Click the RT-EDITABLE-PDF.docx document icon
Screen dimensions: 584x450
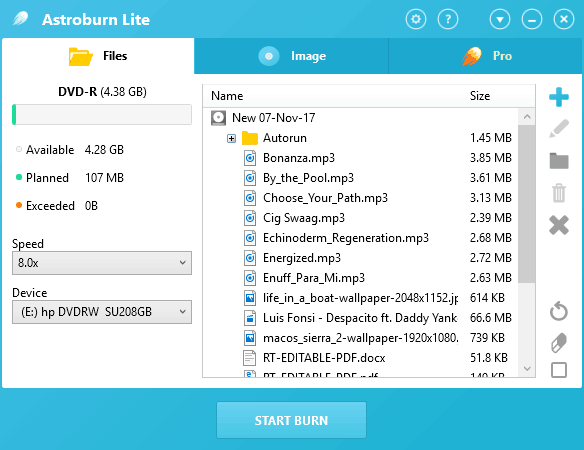(249, 358)
